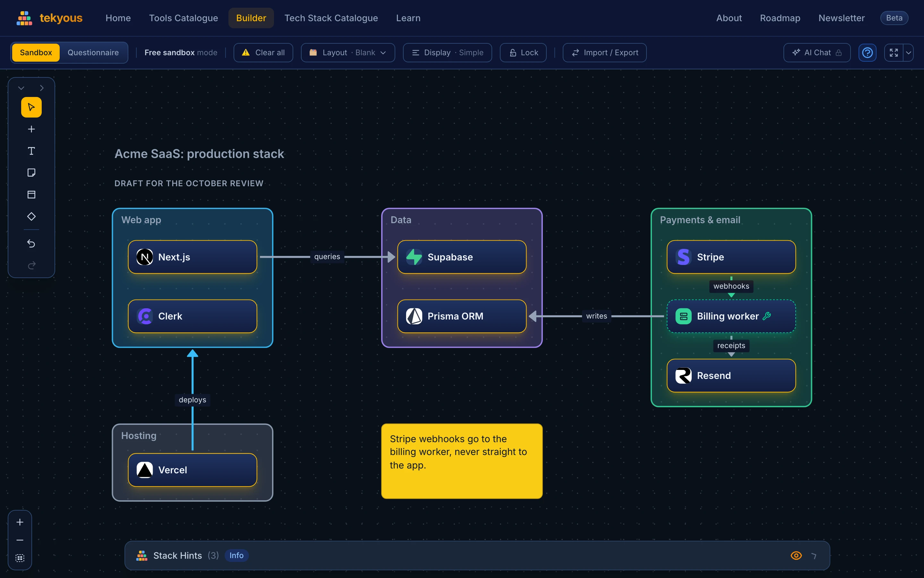Open the Layout Blank dropdown
The image size is (924, 578).
point(348,52)
